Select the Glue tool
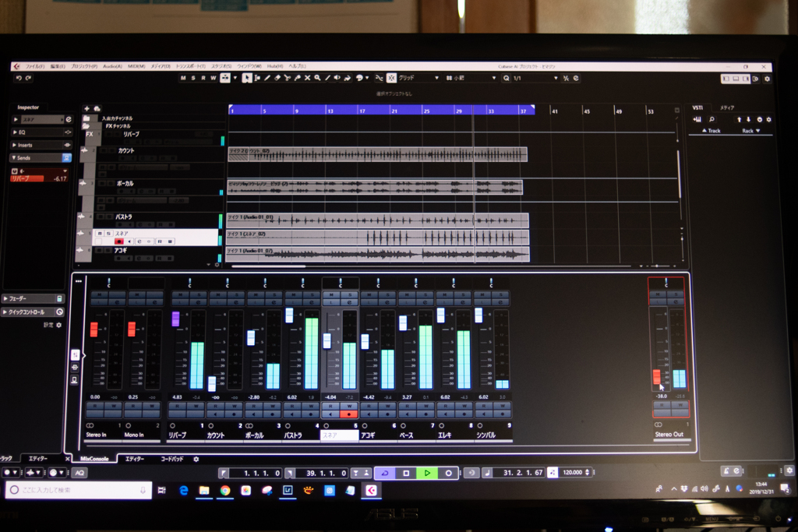 298,78
